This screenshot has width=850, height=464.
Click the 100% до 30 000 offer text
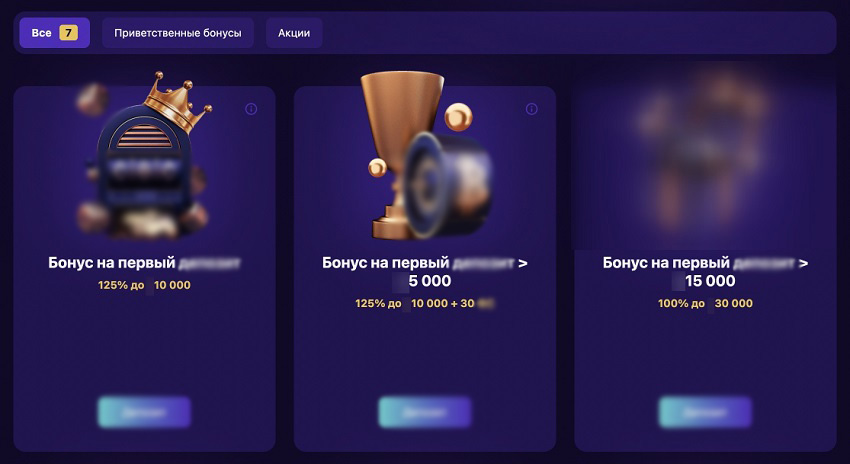coord(705,304)
